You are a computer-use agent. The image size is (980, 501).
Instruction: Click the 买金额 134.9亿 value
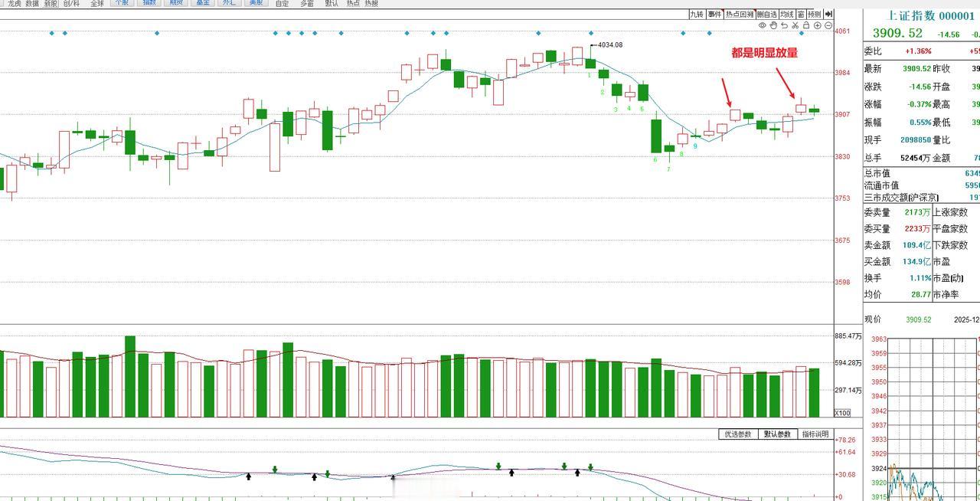click(x=917, y=261)
